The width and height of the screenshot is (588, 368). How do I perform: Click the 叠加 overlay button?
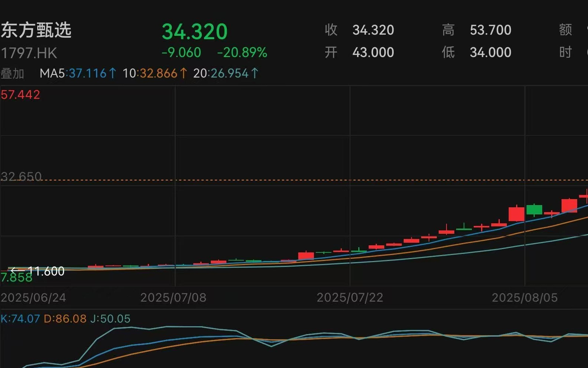pyautogui.click(x=13, y=73)
